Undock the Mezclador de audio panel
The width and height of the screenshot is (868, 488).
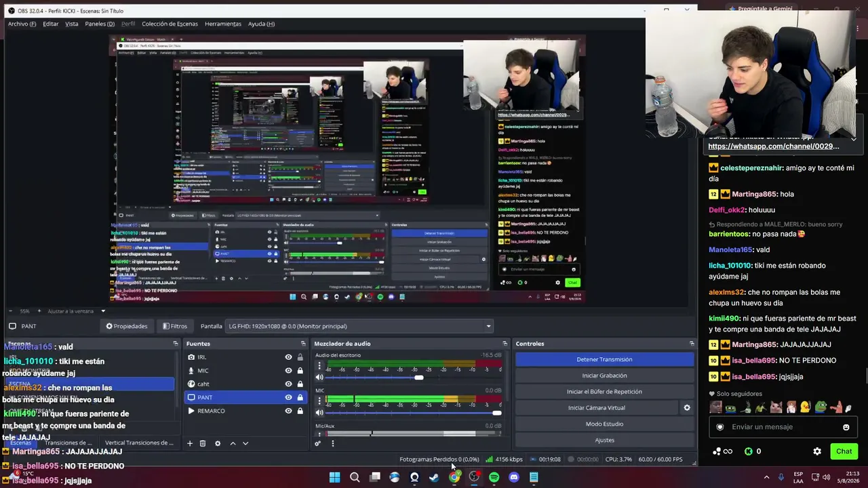(505, 344)
